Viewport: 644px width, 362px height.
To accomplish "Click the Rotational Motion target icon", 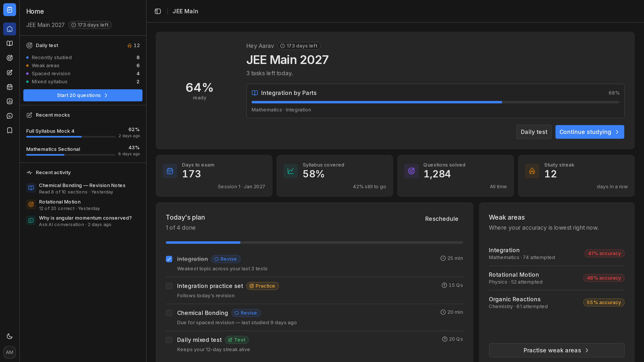I will [x=31, y=204].
